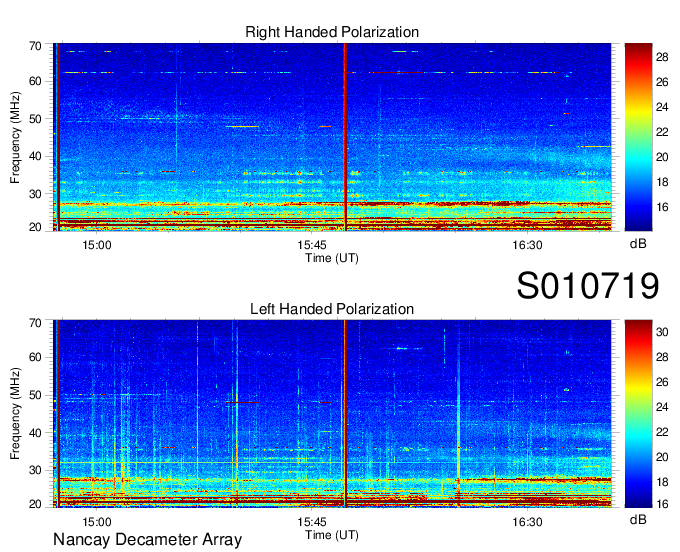This screenshot has width=680, height=552.
Task: Click the 50 MHz tick label of the top plot
Action: pos(35,119)
